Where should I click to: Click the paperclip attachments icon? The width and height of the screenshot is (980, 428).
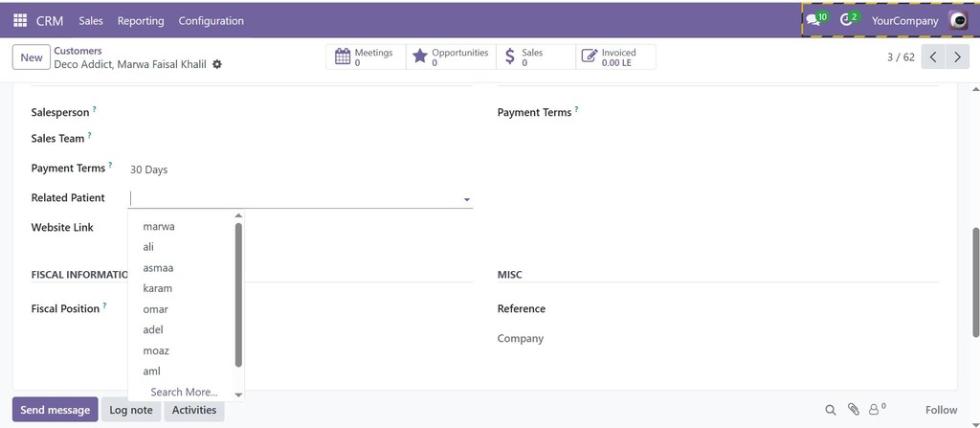pyautogui.click(x=853, y=409)
